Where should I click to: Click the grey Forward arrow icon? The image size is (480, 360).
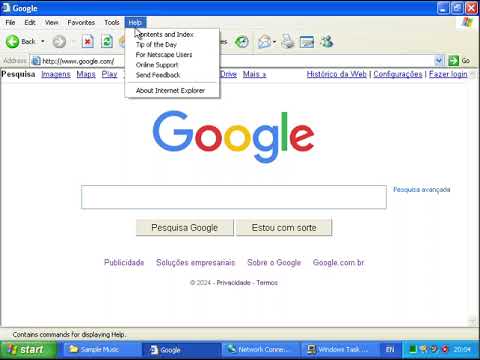[59, 42]
